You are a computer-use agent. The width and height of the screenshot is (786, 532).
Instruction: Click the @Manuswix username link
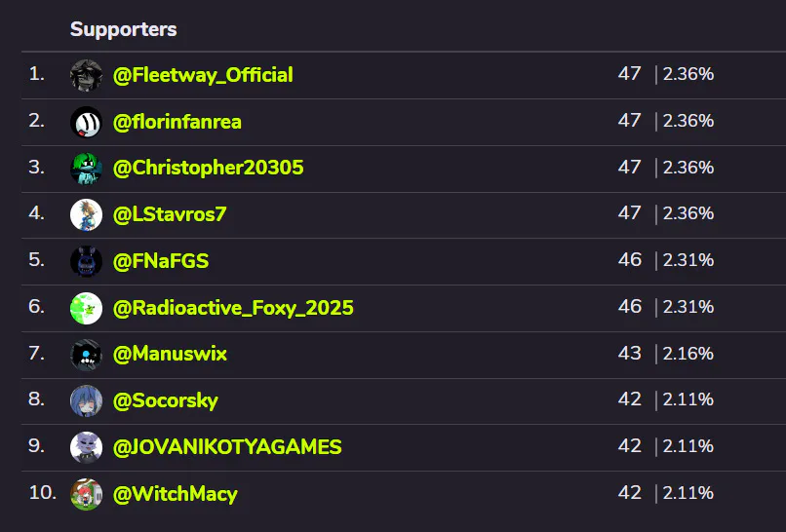[x=170, y=354]
